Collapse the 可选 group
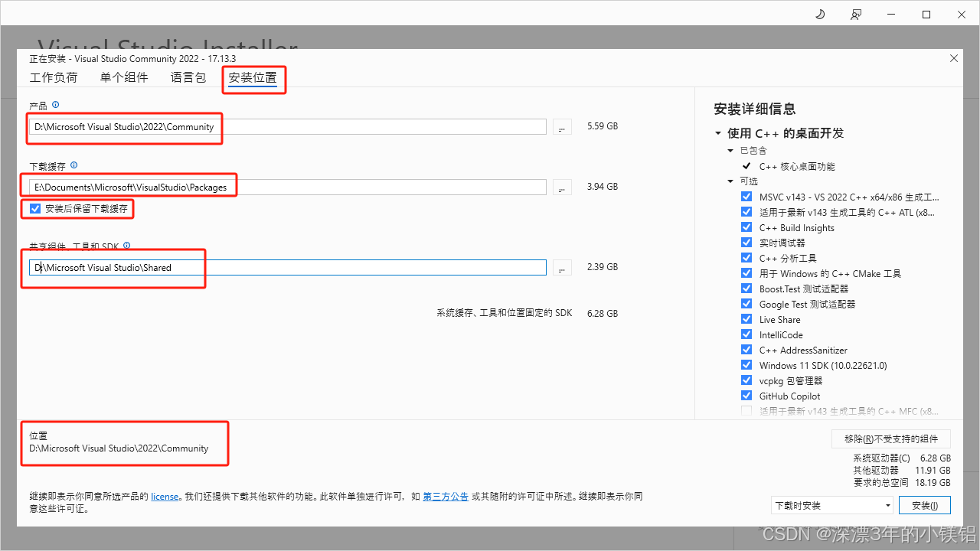 731,181
